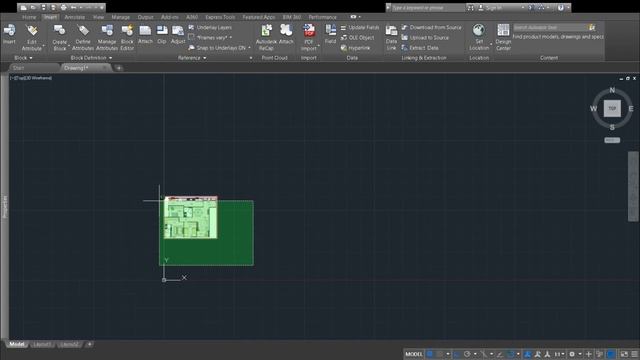This screenshot has height=360, width=640.
Task: Click the TOP face of the ViewCube
Action: [x=612, y=108]
